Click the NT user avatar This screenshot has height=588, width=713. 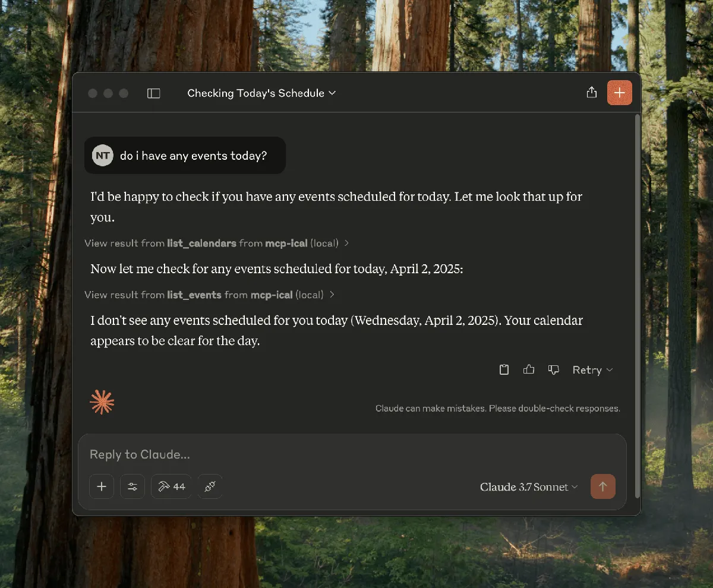tap(102, 155)
